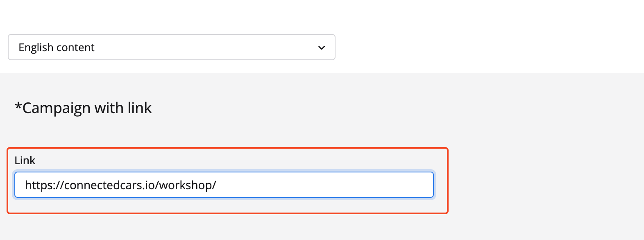
Task: Click the word "Campaign" in the section title
Action: point(57,108)
